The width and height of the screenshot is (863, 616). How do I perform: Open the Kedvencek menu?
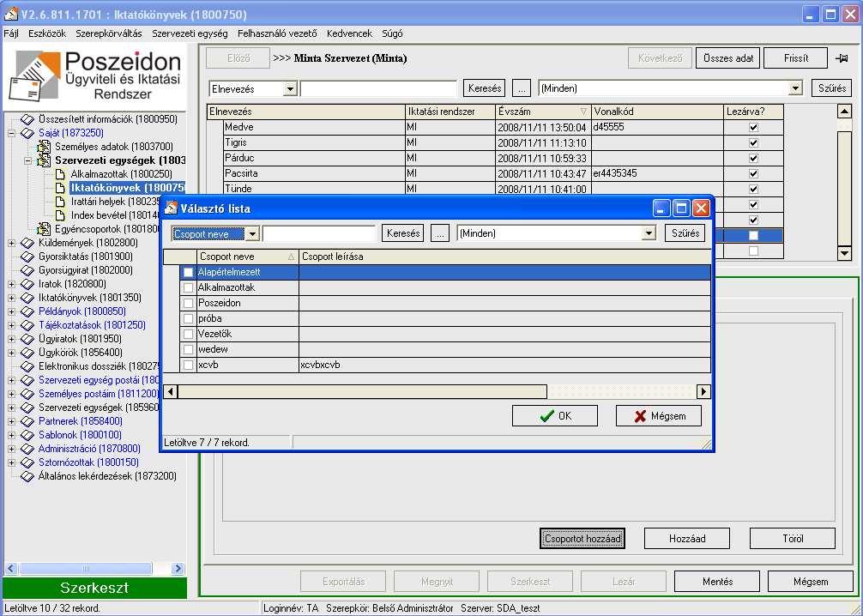(x=349, y=33)
